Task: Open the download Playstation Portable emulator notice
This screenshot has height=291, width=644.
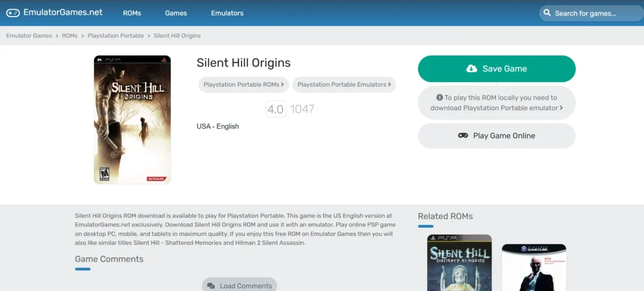Action: 497,103
